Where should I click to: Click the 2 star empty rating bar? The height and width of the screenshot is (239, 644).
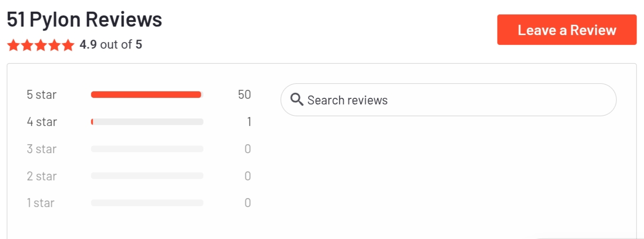(147, 176)
